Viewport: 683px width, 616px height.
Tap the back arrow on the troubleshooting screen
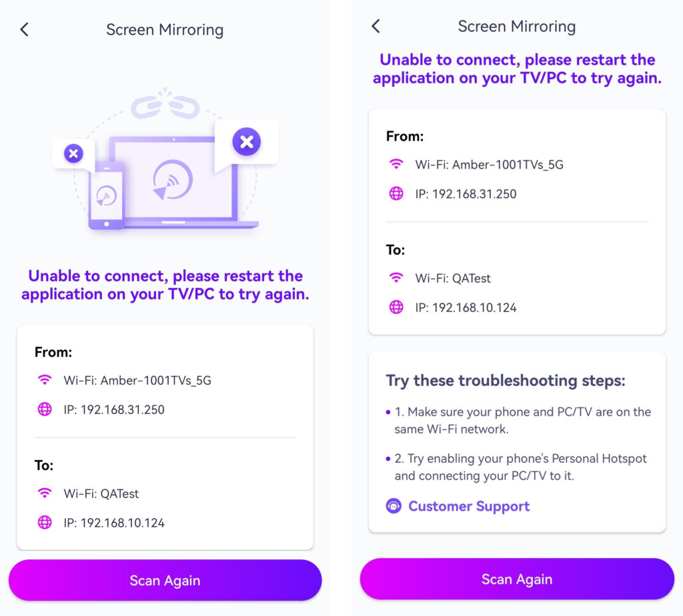coord(376,26)
